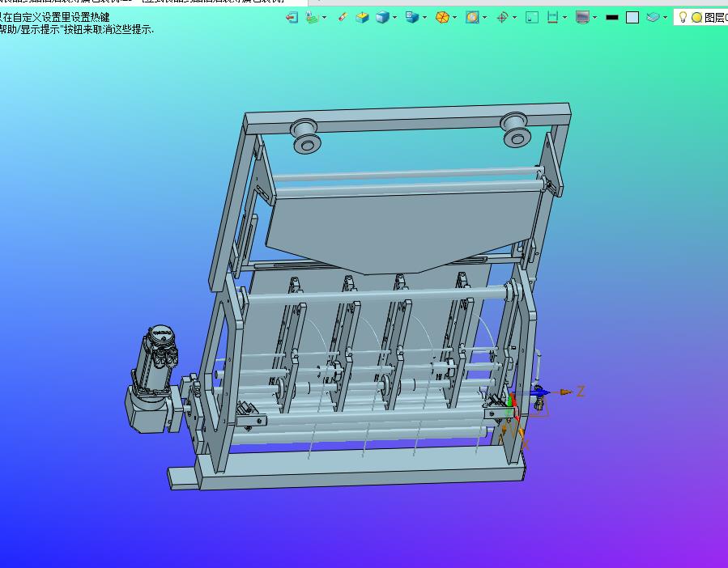Click the blue surface layer icon
Image resolution: width=728 pixels, height=568 pixels.
pos(653,18)
